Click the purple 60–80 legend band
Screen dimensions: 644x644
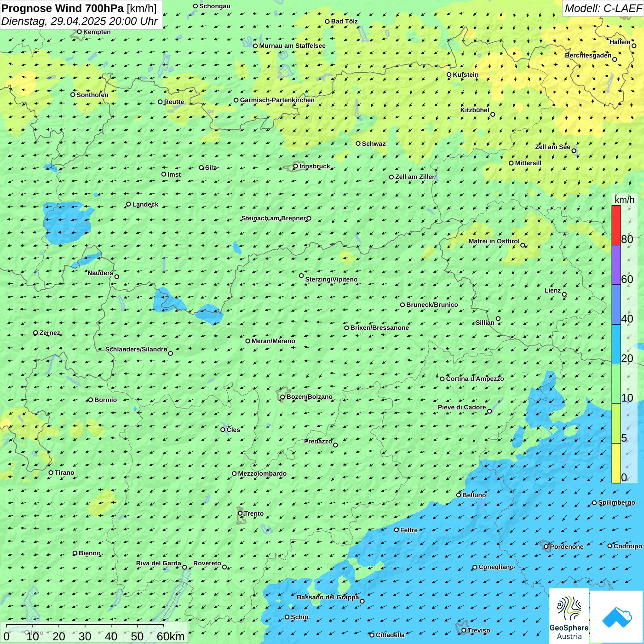(x=616, y=265)
